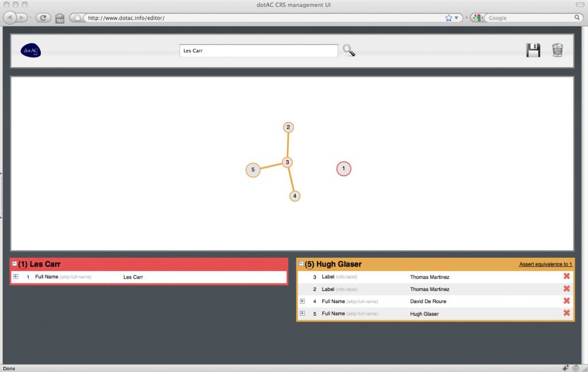Image resolution: width=588 pixels, height=372 pixels.
Task: Click the dotAC logo
Action: click(30, 51)
